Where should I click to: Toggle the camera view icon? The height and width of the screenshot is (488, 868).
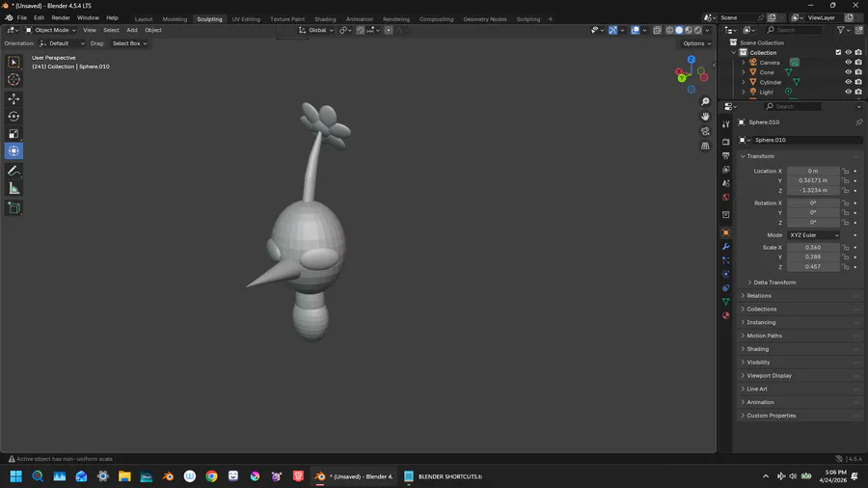(x=705, y=131)
